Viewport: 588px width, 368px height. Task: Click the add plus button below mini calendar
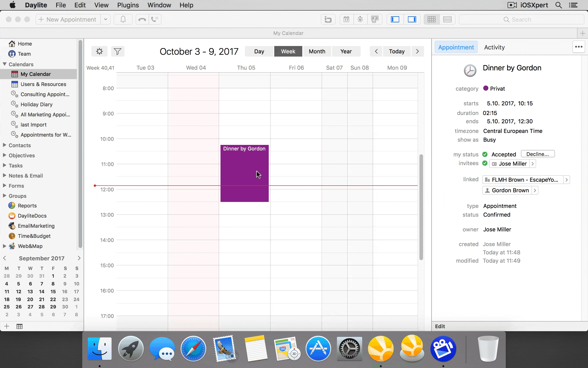[7, 326]
